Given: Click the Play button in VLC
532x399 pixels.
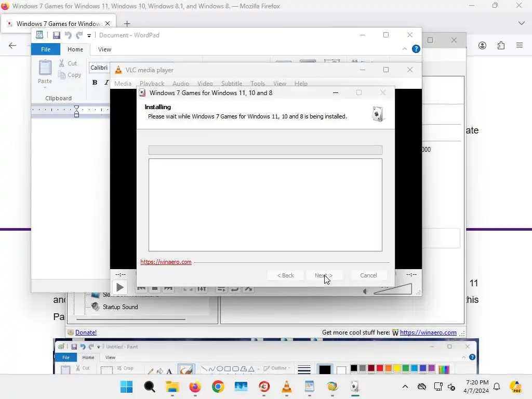Looking at the screenshot, I should coord(119,287).
